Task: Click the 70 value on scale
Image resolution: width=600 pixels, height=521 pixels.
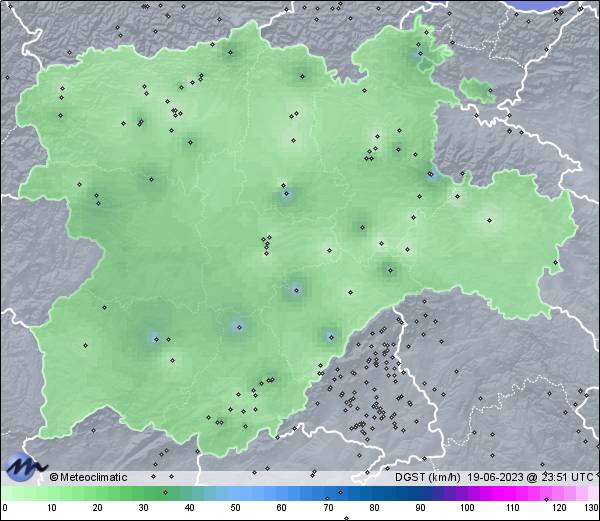Action: 328,508
